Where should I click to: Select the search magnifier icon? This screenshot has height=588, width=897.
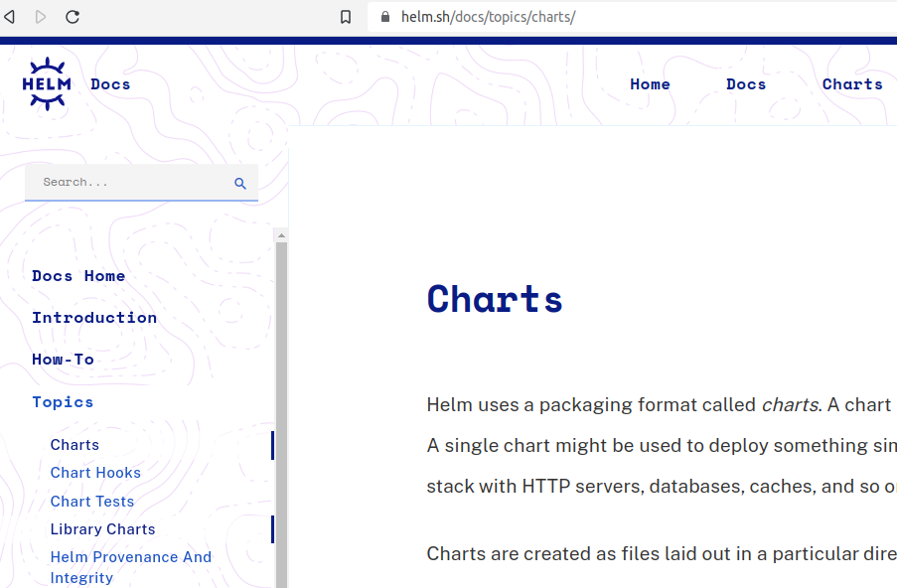click(239, 183)
